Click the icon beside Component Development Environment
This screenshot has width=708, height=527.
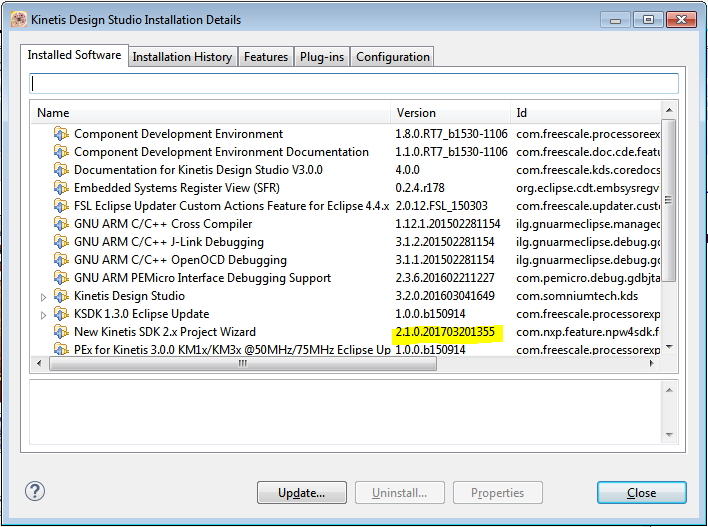(61, 134)
